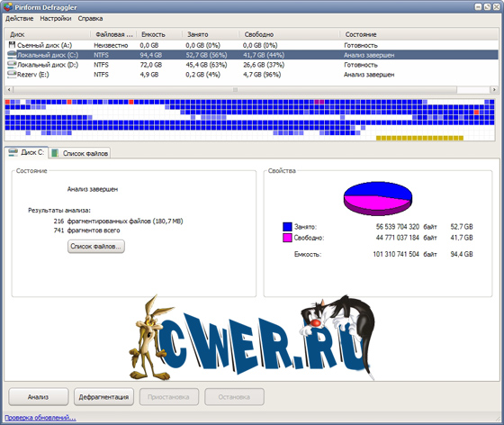Screen dimensions: 504x425
Task: Click the horizontal scrollbar thumb of the drive list
Action: [x=235, y=90]
